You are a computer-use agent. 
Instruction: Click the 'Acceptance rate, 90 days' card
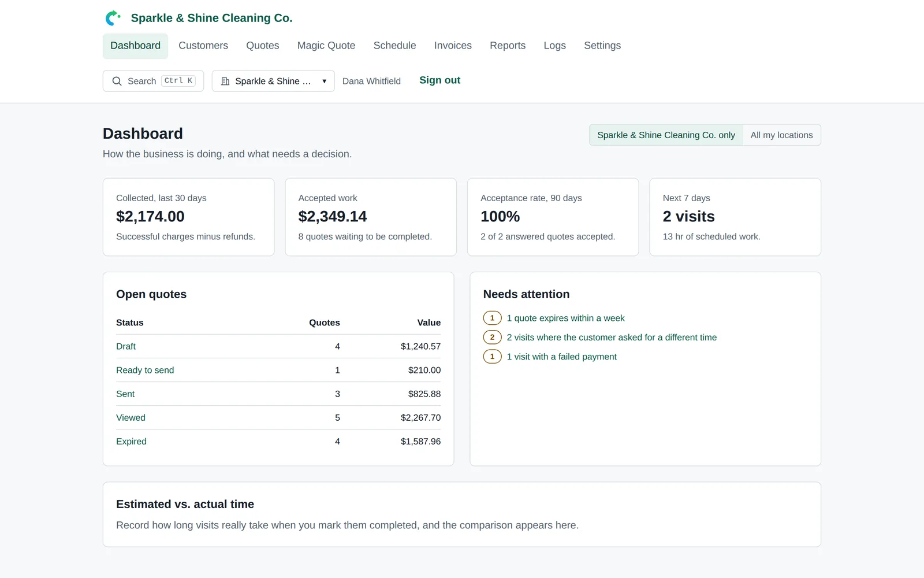pyautogui.click(x=553, y=217)
